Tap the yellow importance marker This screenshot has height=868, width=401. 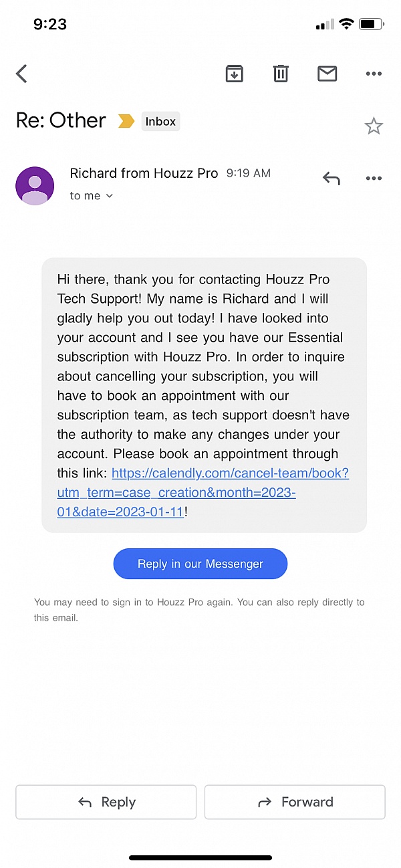[126, 121]
